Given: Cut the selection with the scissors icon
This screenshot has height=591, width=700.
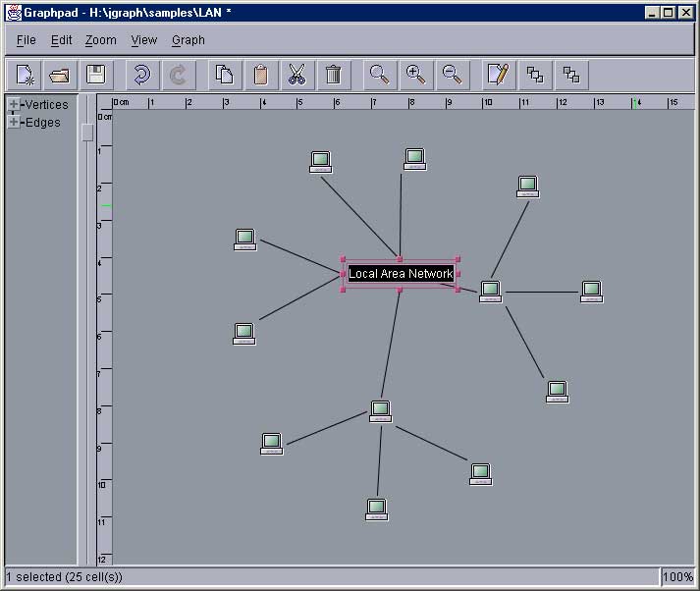Looking at the screenshot, I should tap(296, 75).
